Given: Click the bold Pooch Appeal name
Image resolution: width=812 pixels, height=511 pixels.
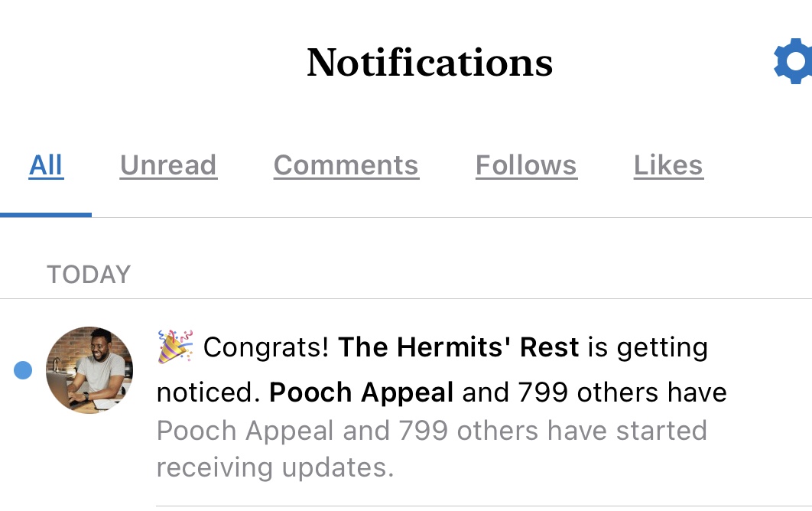Looking at the screenshot, I should [x=362, y=392].
